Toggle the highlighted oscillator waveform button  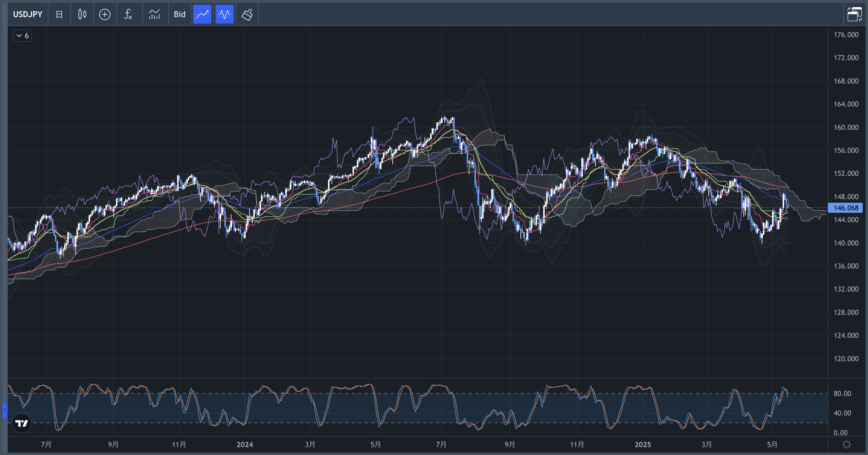[x=224, y=14]
